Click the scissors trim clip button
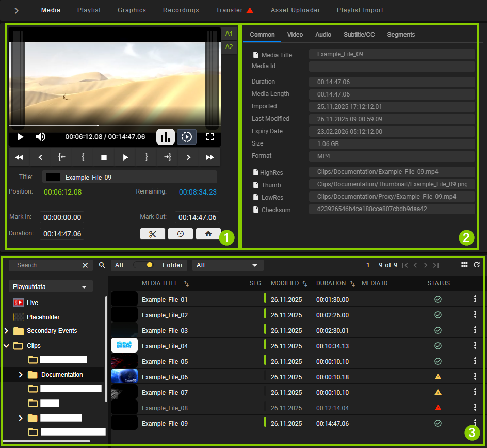The image size is (487, 448). 153,234
